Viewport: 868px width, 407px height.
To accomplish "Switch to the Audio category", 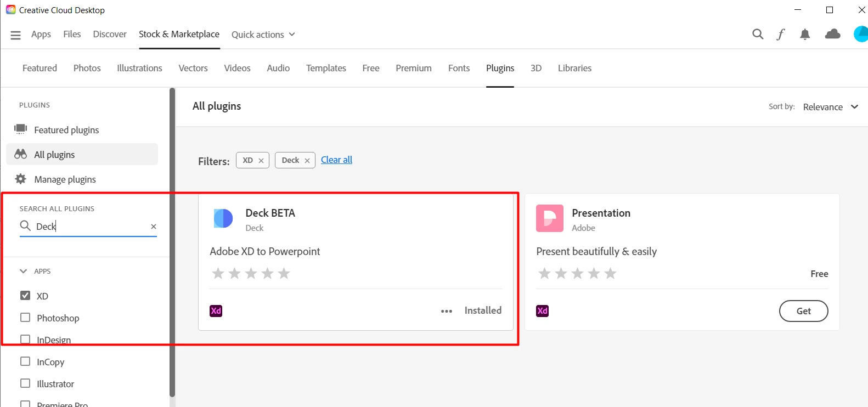I will (278, 68).
